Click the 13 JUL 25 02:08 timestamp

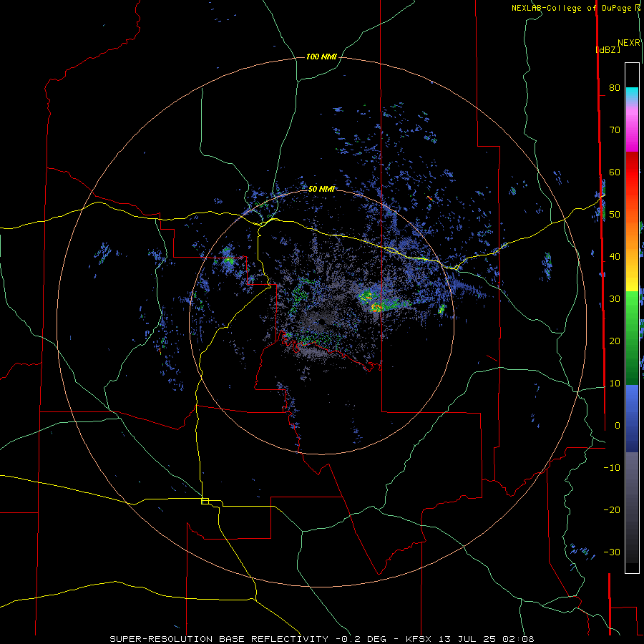point(487,639)
